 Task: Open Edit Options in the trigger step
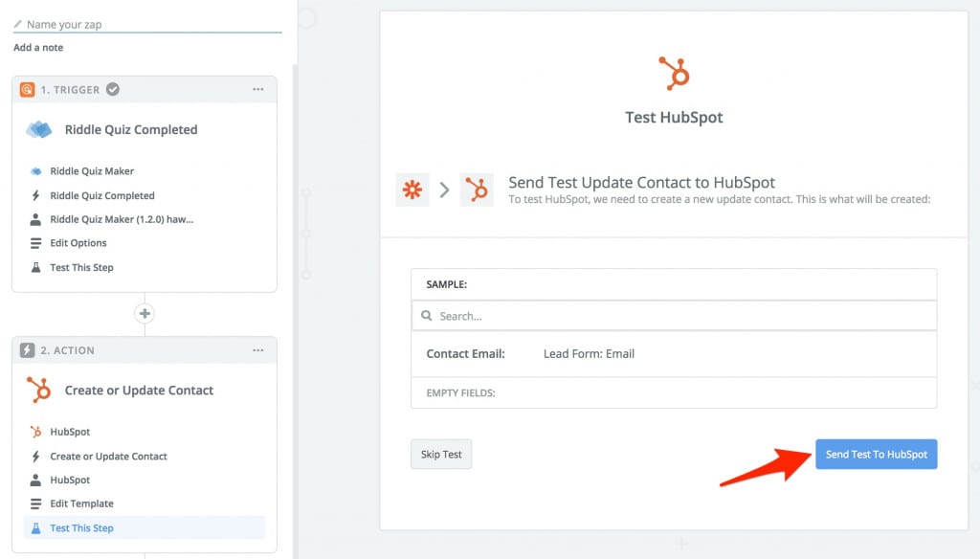tap(145, 243)
